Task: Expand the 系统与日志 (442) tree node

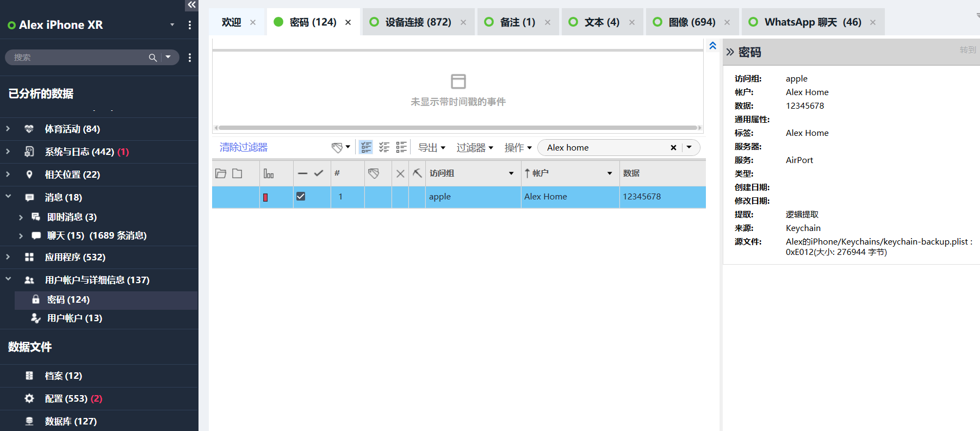Action: tap(8, 152)
